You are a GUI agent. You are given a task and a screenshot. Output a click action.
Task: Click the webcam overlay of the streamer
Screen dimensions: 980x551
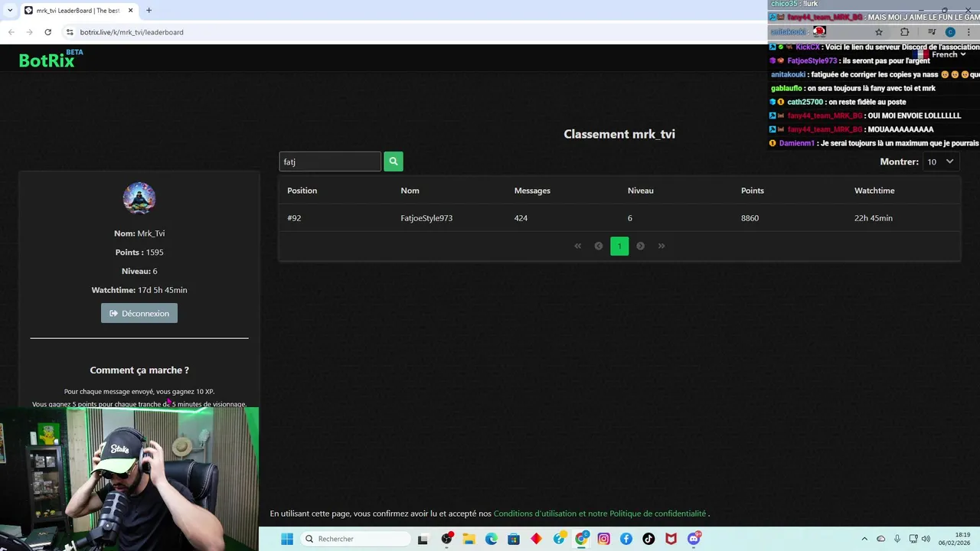[129, 479]
